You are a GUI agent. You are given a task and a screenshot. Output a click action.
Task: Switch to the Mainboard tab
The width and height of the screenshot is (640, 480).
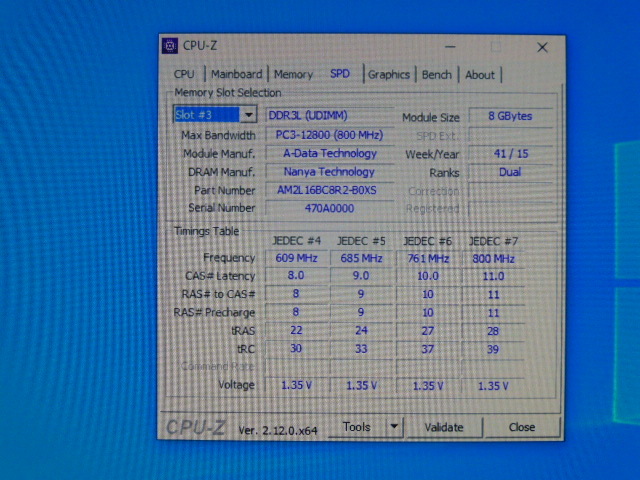[236, 74]
